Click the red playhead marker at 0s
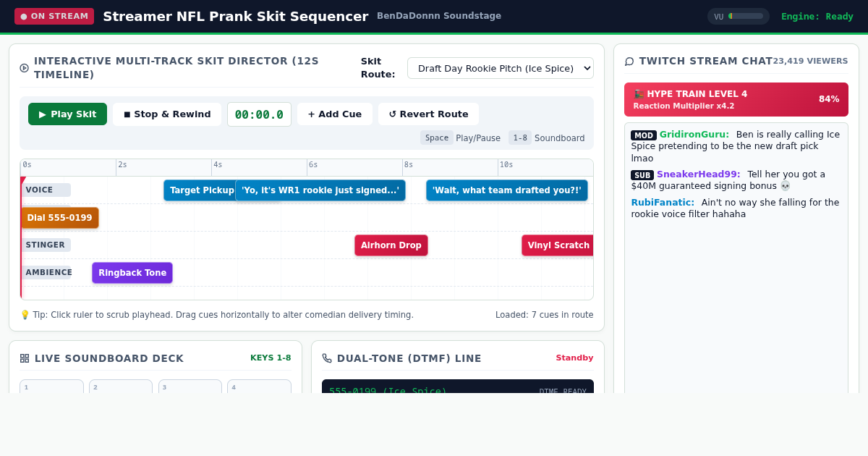The image size is (868, 456). 22,180
